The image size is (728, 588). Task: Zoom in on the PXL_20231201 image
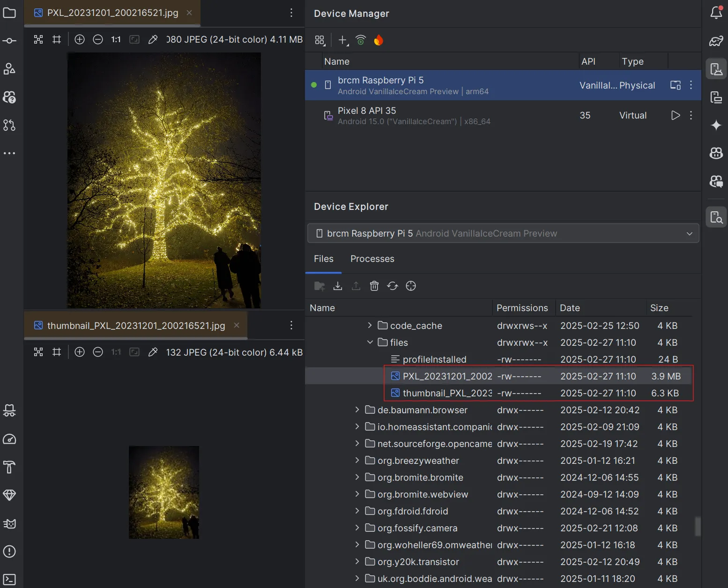pyautogui.click(x=80, y=39)
